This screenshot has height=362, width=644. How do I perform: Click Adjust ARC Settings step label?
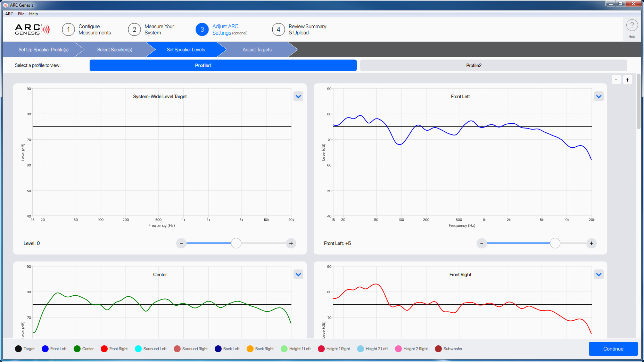click(x=230, y=30)
